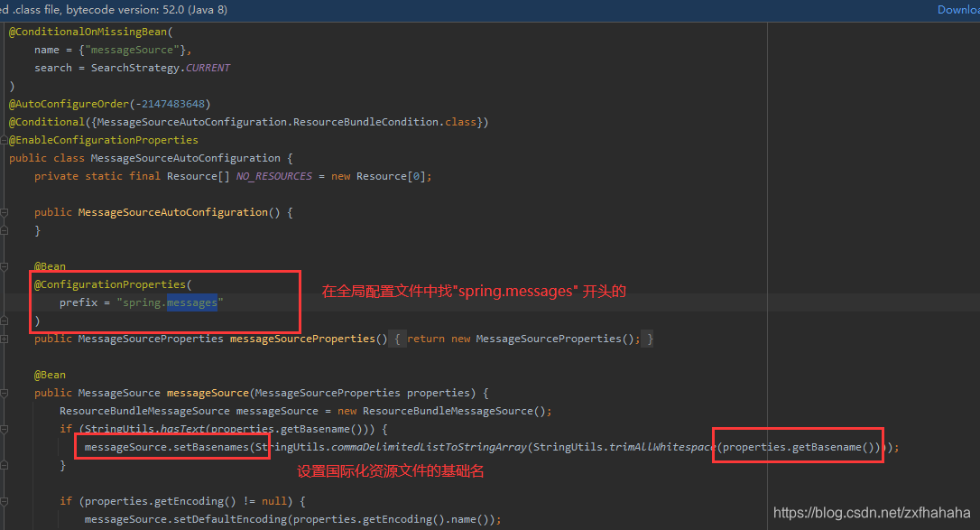Click the @ConditionalOnMissingBean annotation
This screenshot has height=530, width=980.
[88, 32]
